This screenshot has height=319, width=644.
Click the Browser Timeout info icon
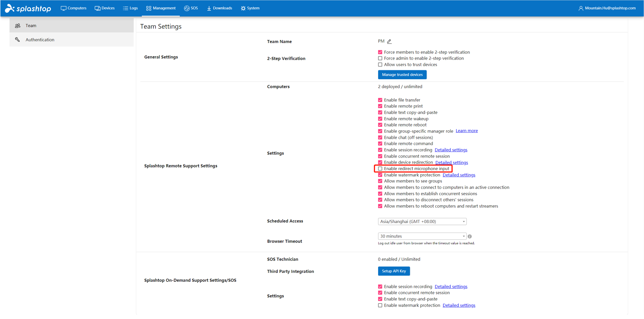point(470,236)
